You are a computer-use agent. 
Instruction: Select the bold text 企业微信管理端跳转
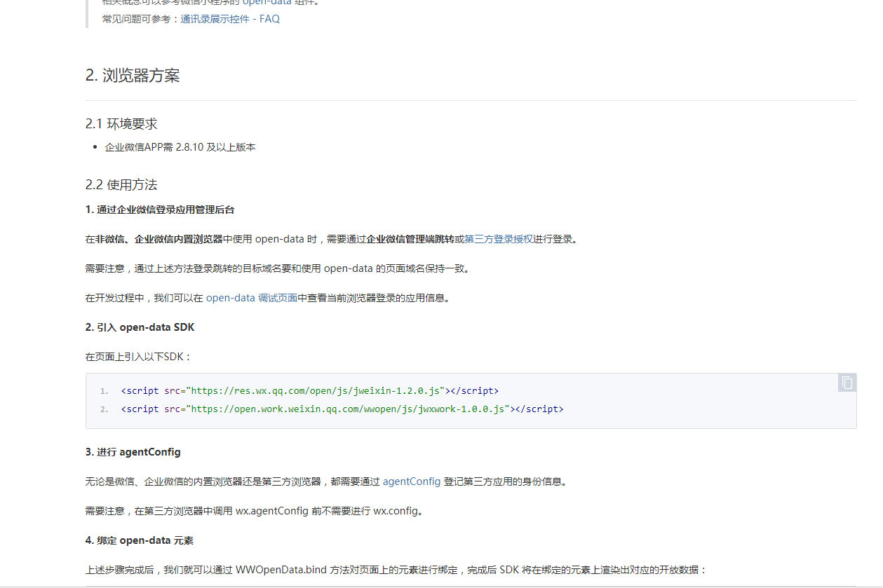(410, 239)
